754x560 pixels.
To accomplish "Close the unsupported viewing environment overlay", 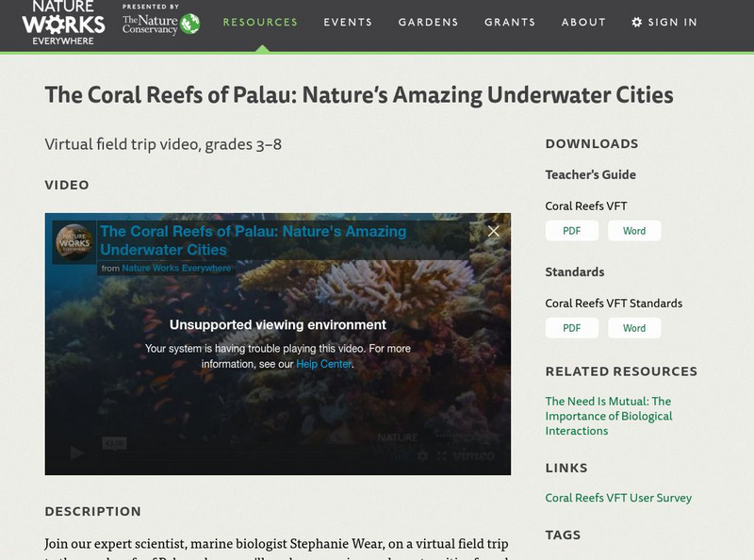I will click(x=493, y=231).
